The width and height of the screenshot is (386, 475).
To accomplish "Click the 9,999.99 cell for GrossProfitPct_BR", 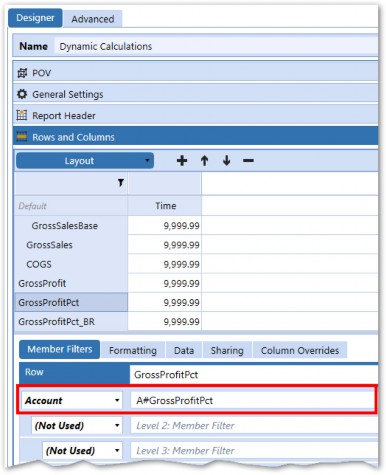I will [x=165, y=322].
